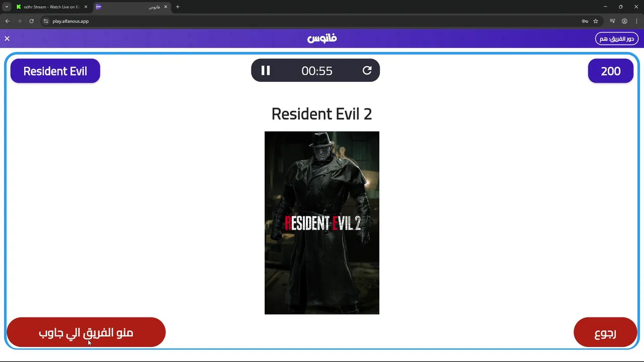Image resolution: width=644 pixels, height=362 pixels.
Task: Click the Resident Evil category badge
Action: click(55, 71)
